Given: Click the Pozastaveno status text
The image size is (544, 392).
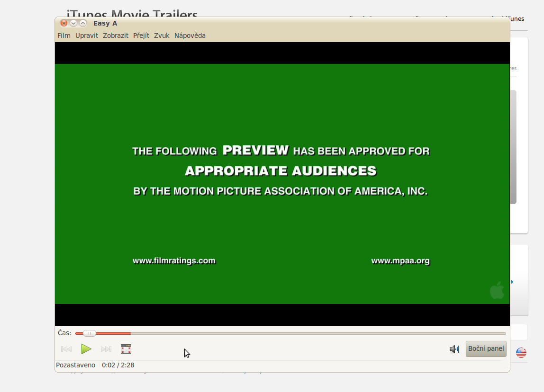Looking at the screenshot, I should [x=75, y=365].
